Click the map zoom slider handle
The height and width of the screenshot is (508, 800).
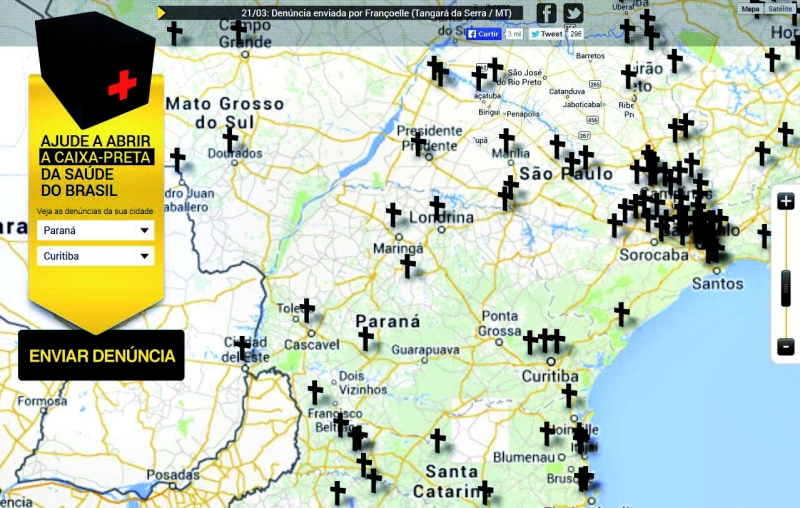(786, 289)
